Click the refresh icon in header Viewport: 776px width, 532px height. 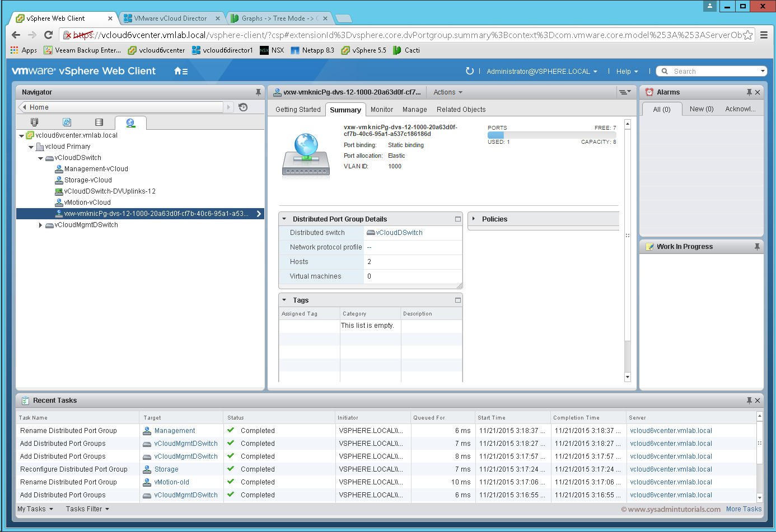470,71
